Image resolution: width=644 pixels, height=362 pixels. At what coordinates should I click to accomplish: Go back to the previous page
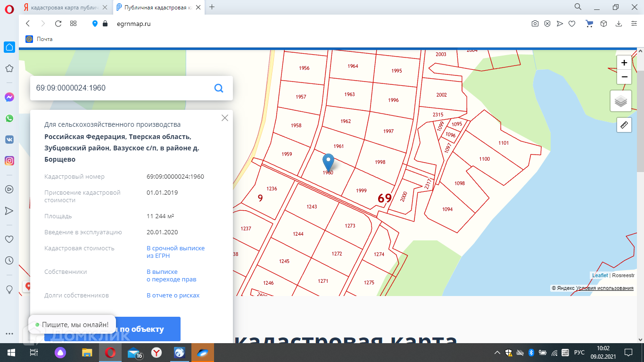tap(28, 24)
